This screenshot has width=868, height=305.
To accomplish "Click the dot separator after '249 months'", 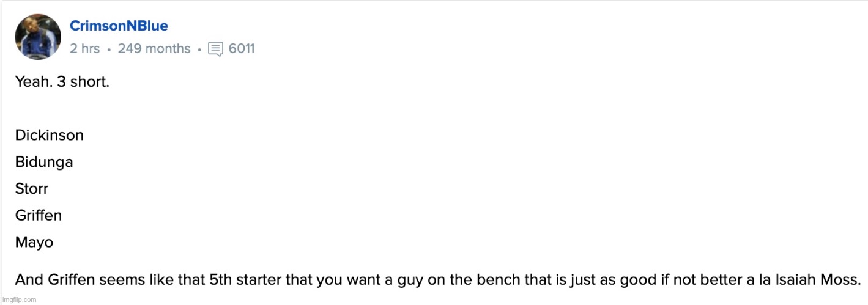I will 199,50.
